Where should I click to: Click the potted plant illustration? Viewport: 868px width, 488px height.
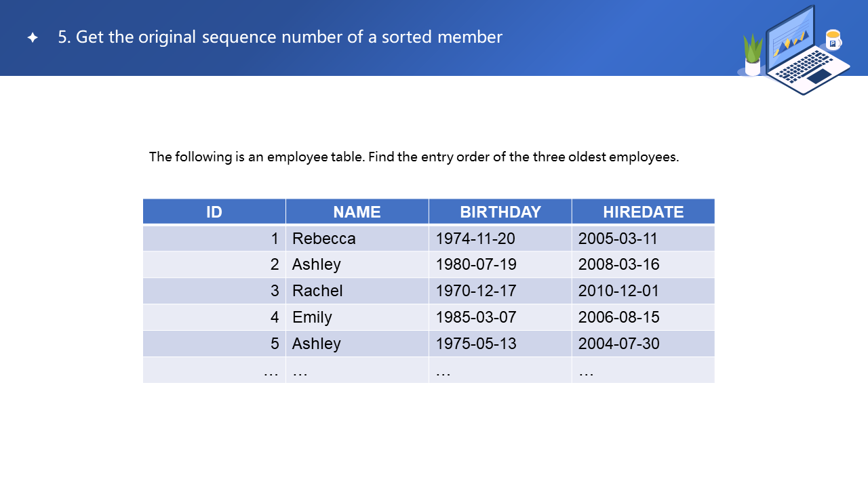(753, 56)
